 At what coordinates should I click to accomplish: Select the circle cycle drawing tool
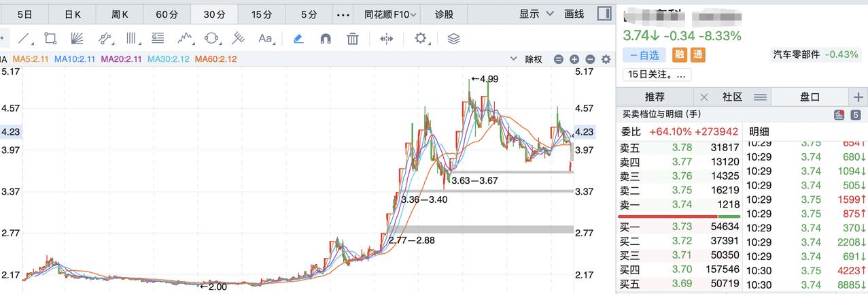coord(212,38)
